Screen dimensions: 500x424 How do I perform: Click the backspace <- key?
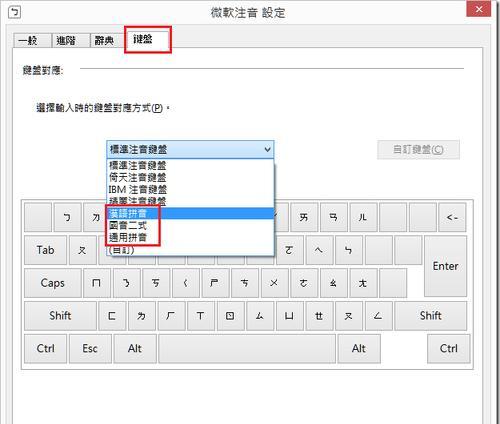point(452,217)
